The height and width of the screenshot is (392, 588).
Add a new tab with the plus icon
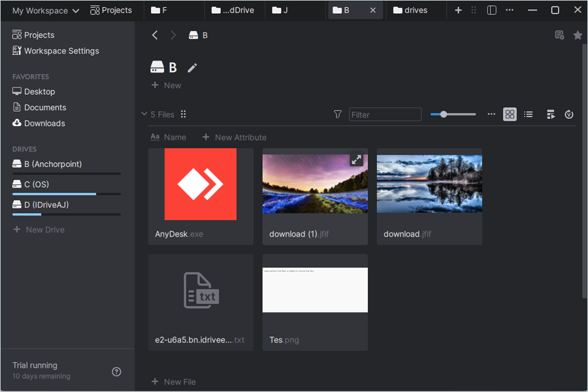click(458, 10)
